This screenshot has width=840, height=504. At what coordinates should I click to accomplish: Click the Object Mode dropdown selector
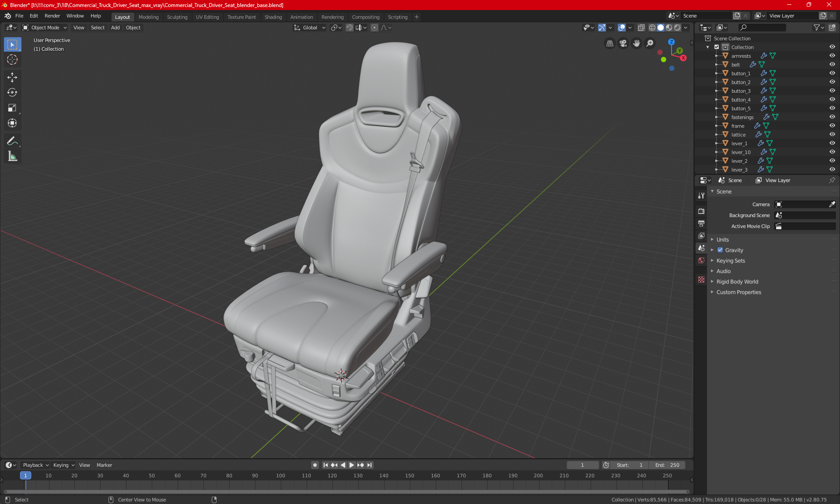coord(45,28)
